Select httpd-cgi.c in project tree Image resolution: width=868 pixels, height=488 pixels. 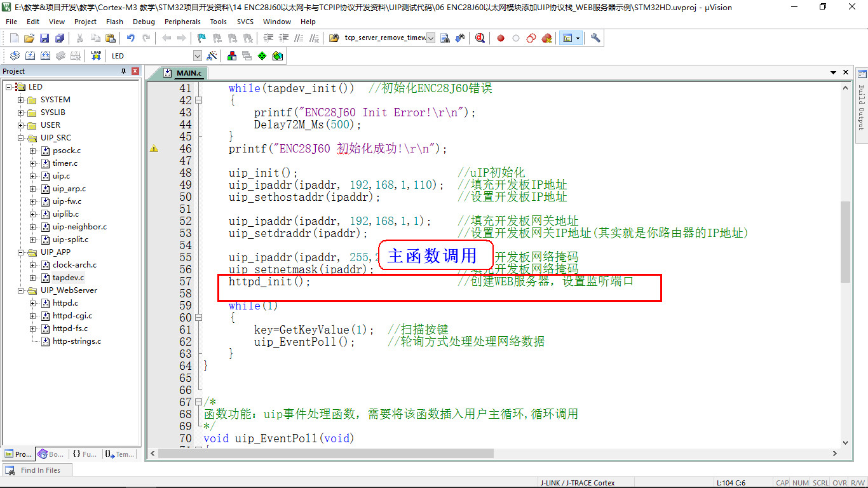[x=72, y=316]
